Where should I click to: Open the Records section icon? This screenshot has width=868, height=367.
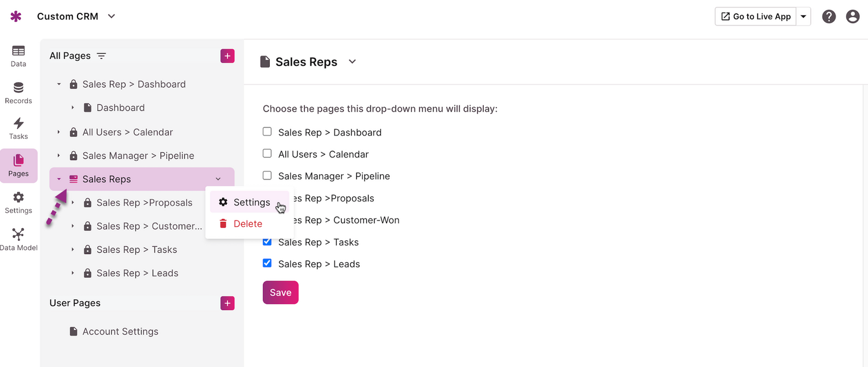pos(19,93)
